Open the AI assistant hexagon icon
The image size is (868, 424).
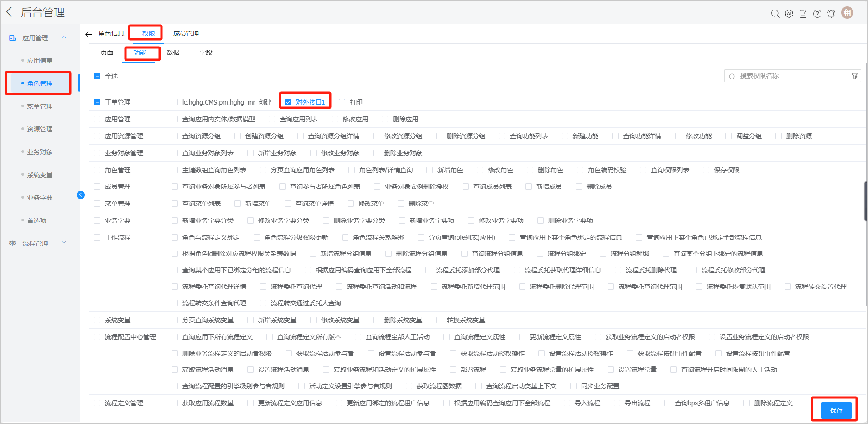point(789,14)
